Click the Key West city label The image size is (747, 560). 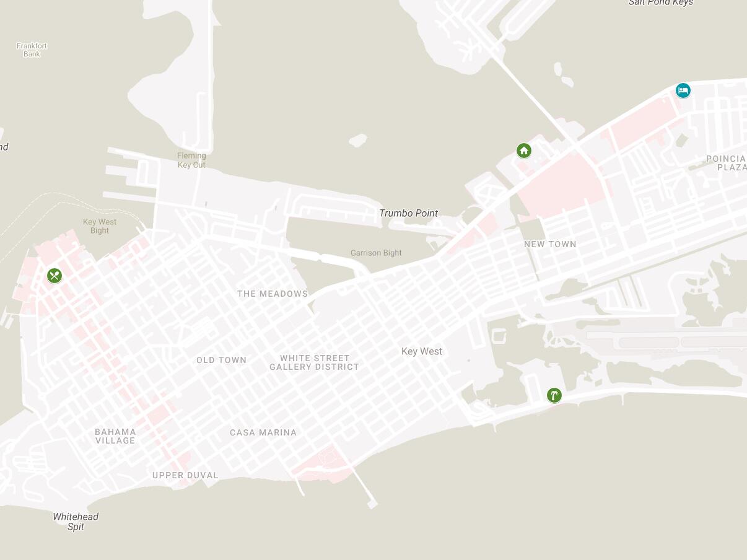click(x=422, y=351)
